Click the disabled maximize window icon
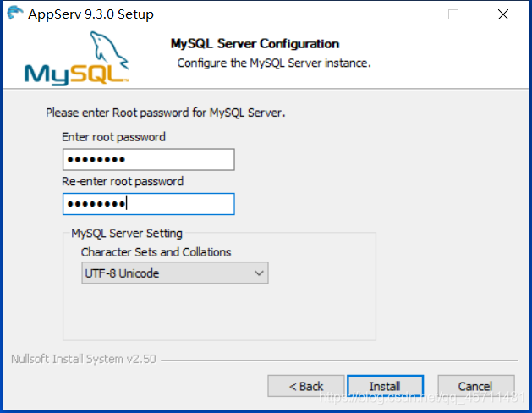Image resolution: width=532 pixels, height=413 pixels. tap(453, 14)
